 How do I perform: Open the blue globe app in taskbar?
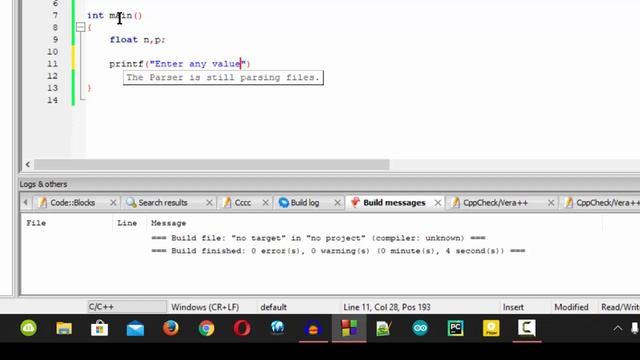[278, 328]
